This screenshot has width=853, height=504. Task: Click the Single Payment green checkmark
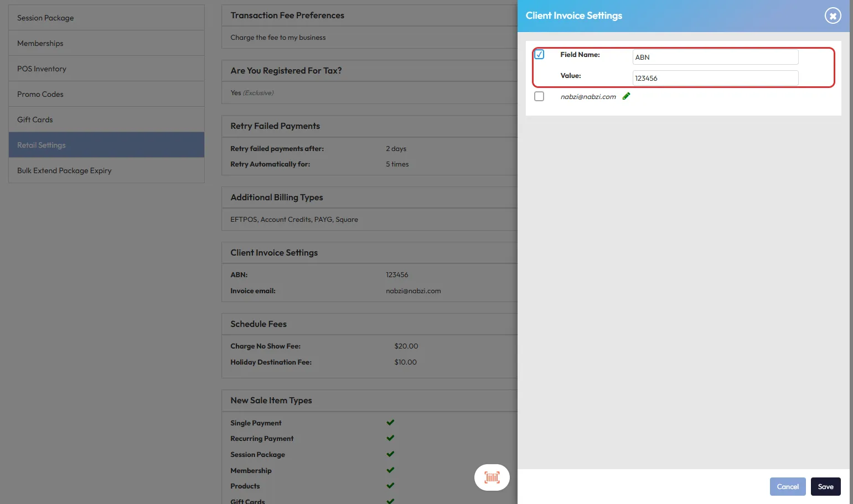click(390, 423)
